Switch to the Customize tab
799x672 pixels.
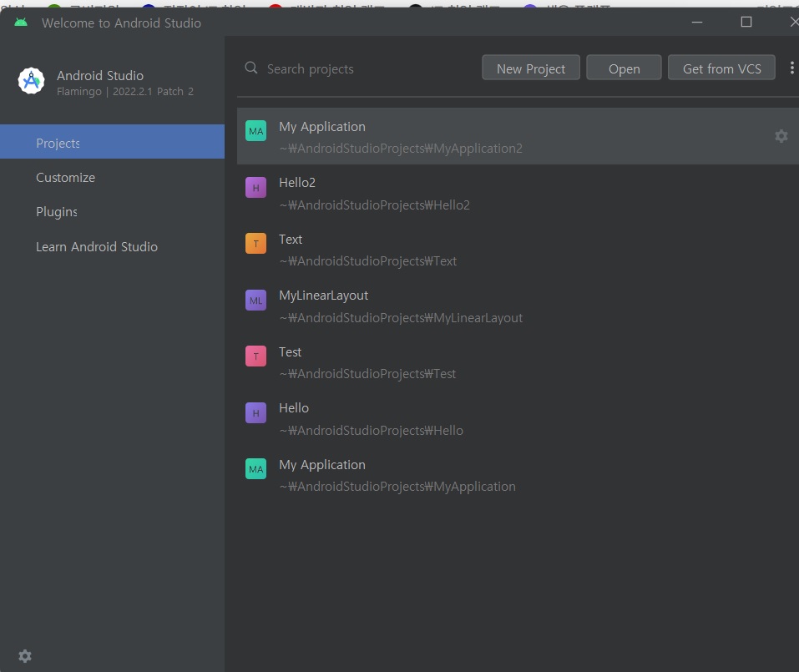click(x=112, y=177)
